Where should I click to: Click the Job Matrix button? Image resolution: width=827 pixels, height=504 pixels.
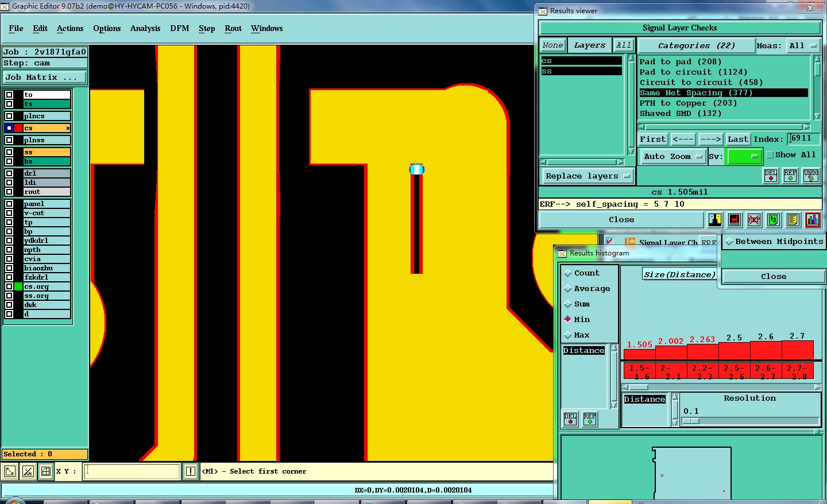(45, 77)
